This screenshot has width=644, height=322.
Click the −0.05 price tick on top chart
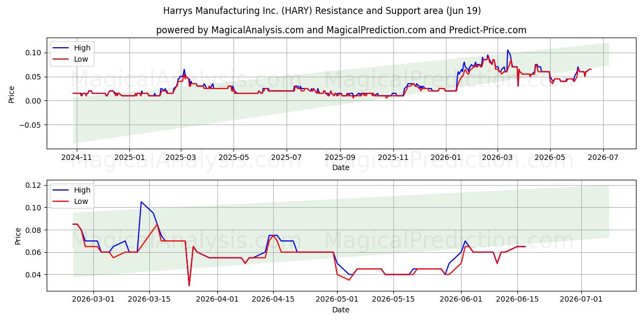(x=32, y=125)
